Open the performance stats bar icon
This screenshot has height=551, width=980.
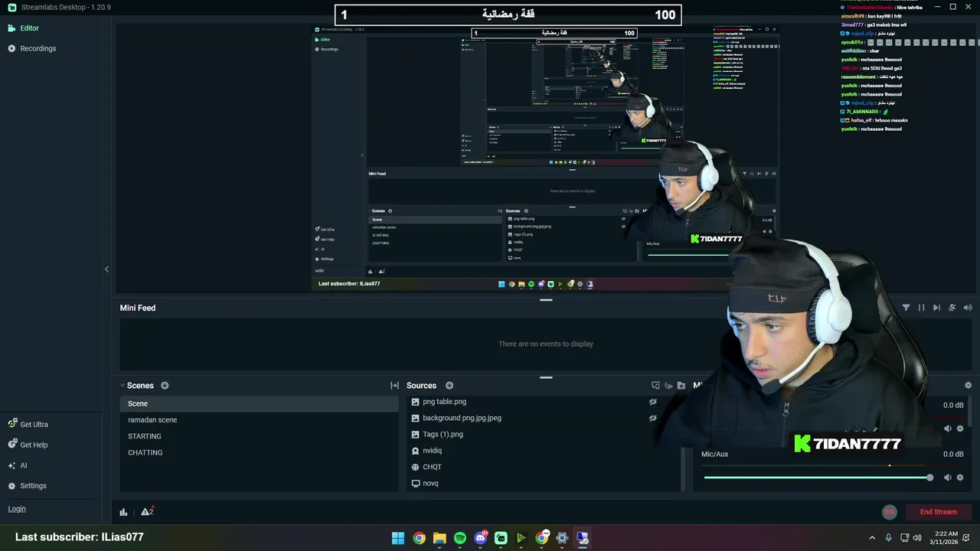(123, 512)
